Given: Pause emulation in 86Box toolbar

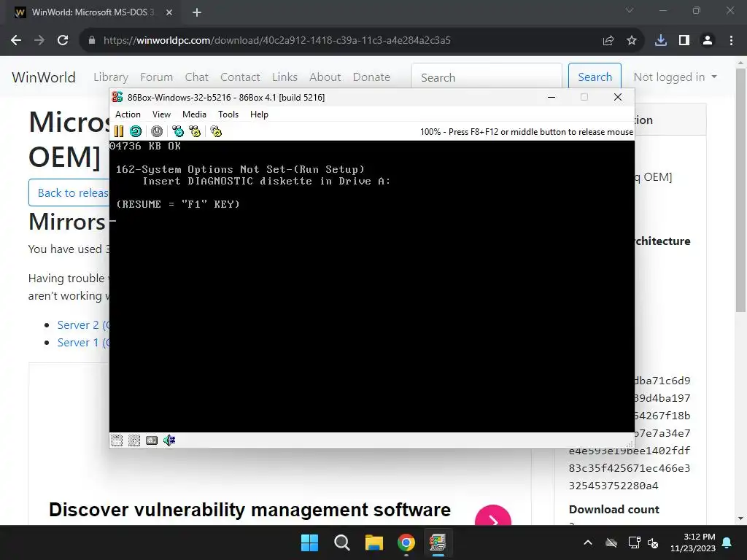Looking at the screenshot, I should tap(119, 131).
